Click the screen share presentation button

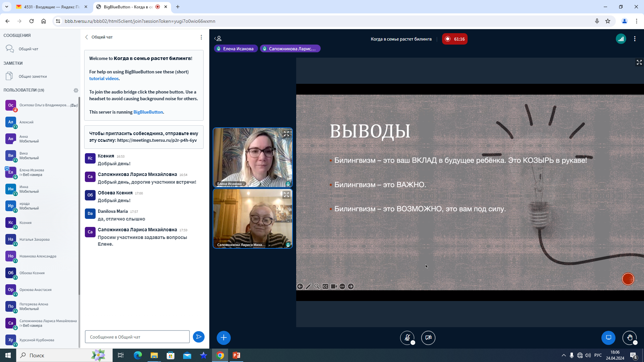(x=608, y=338)
